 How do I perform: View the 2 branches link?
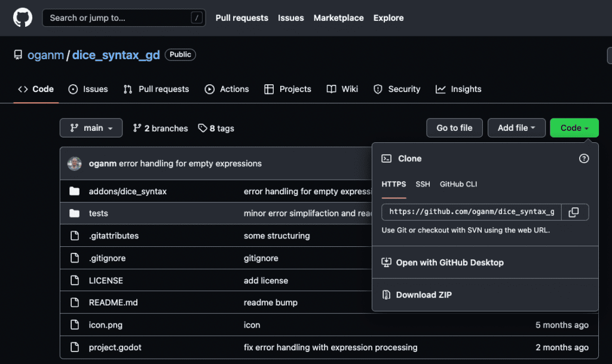(x=160, y=128)
